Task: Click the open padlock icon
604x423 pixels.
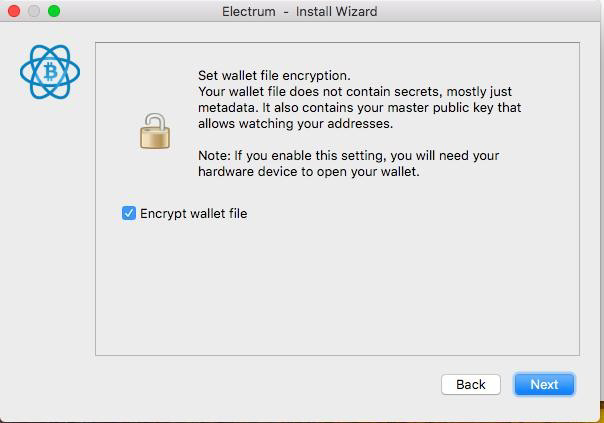Action: point(155,131)
